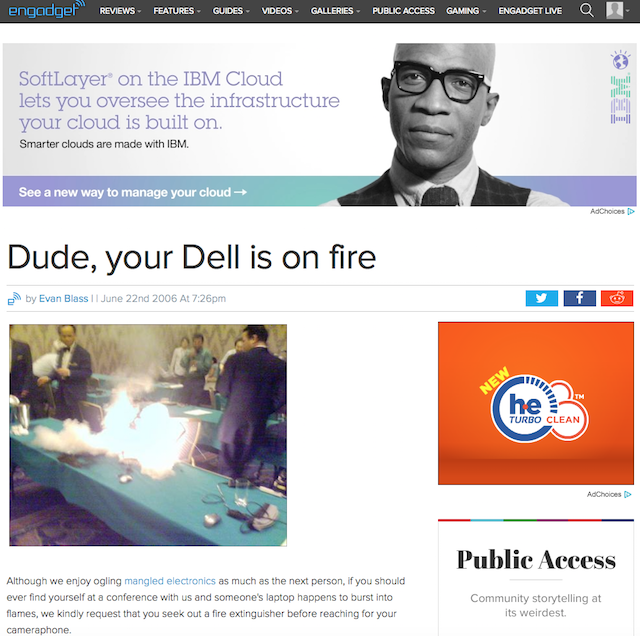Open the Turbo Clean orange ad
640x636 pixels.
coord(536,403)
